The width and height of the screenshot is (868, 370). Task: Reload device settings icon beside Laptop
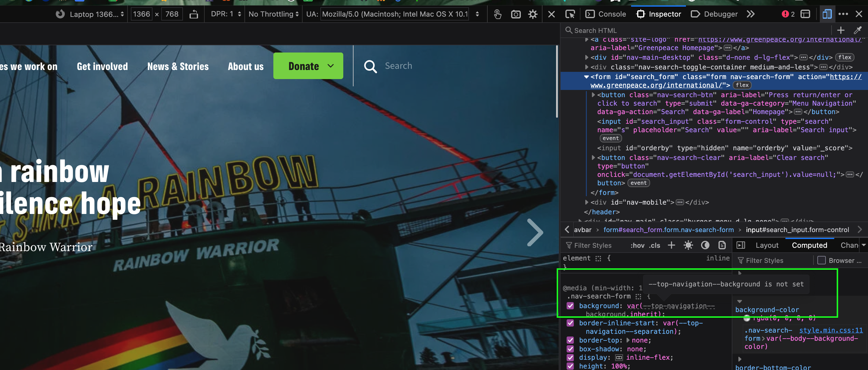[x=60, y=14]
